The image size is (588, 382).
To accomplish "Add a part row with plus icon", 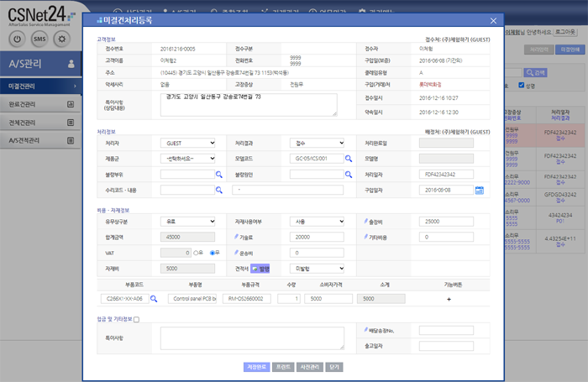I will (449, 299).
